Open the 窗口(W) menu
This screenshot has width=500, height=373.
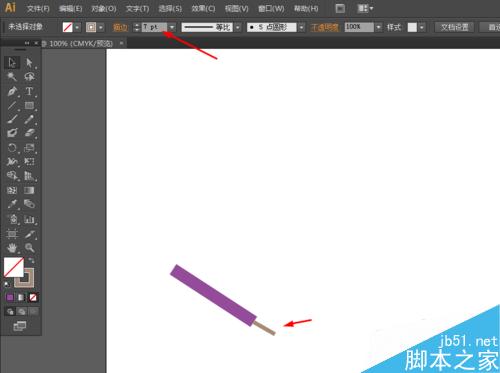point(271,9)
